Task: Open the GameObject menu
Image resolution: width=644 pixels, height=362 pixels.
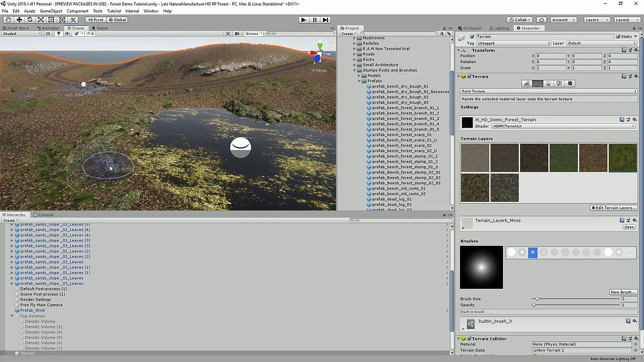Action: coord(51,11)
